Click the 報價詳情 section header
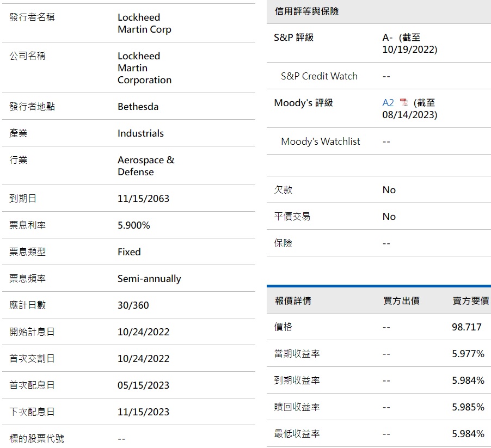The image size is (491, 448). pyautogui.click(x=293, y=300)
